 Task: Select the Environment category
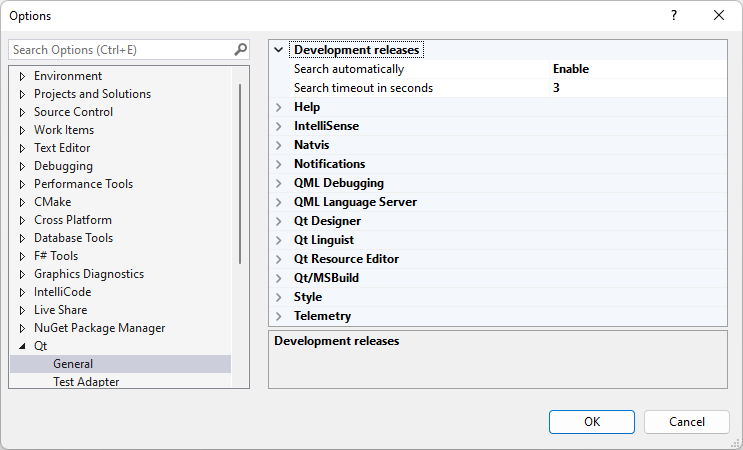tap(68, 76)
